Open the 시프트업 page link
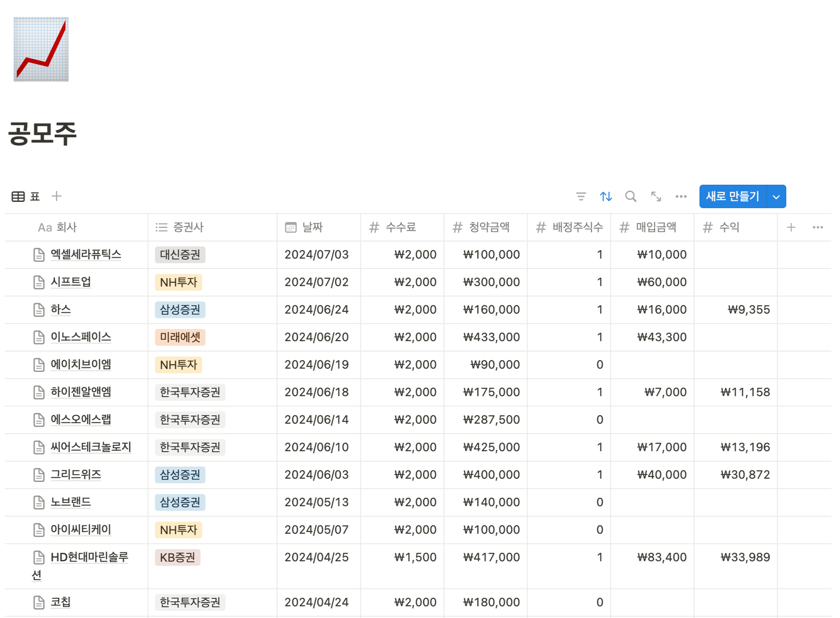The width and height of the screenshot is (840, 618). pyautogui.click(x=71, y=282)
